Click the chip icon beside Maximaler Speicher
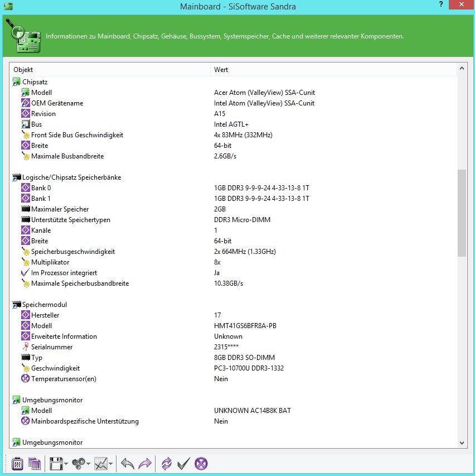475x476 pixels. tap(26, 209)
